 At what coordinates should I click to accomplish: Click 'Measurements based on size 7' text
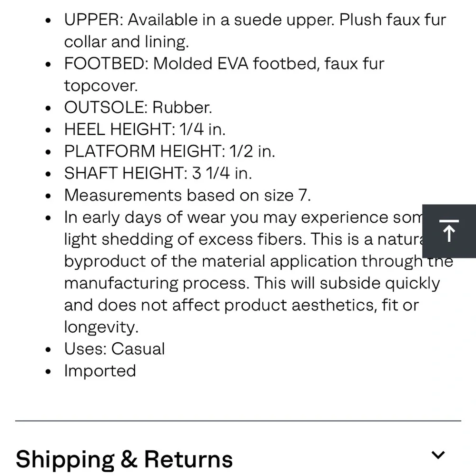pyautogui.click(x=187, y=195)
